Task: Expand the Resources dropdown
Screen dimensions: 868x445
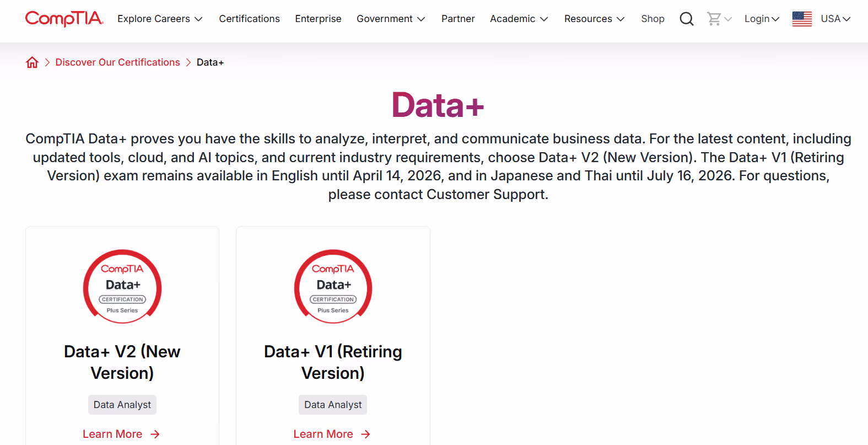Action: pos(595,19)
